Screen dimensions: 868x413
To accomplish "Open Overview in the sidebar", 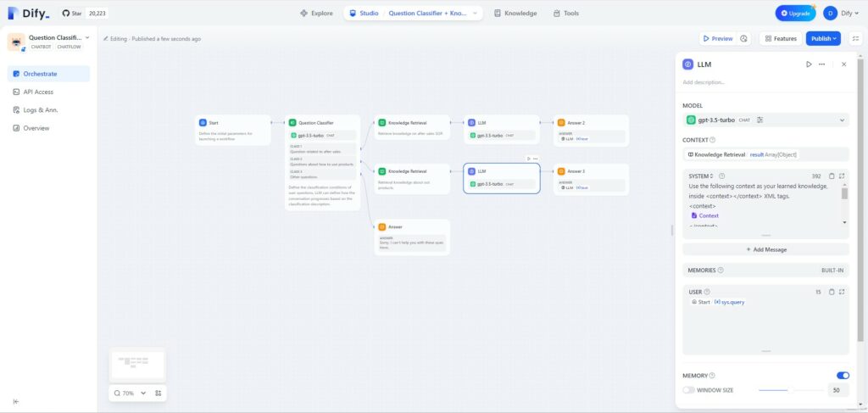I will 48,128.
